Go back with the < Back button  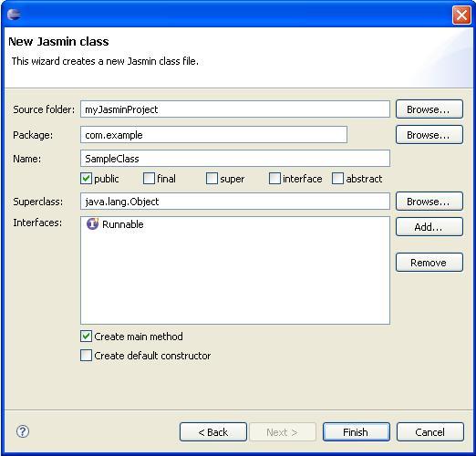213,431
